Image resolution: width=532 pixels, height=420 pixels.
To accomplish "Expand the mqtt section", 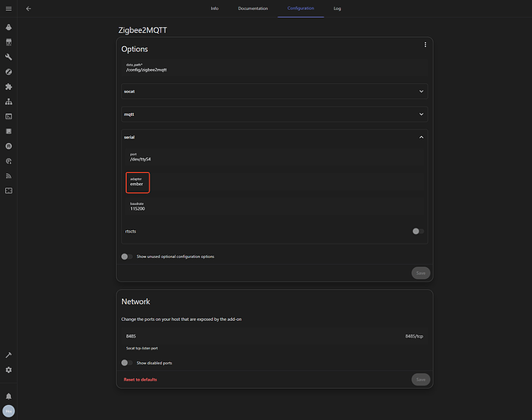I will (275, 114).
